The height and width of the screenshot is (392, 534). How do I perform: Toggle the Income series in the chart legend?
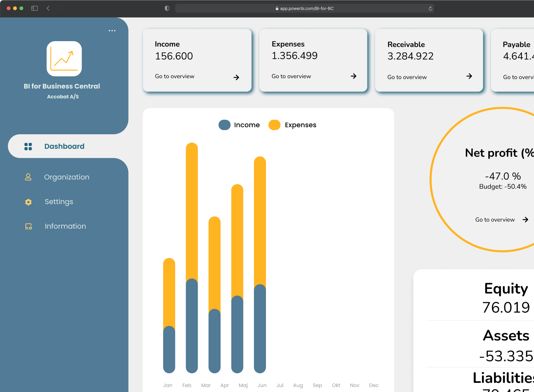pyautogui.click(x=239, y=125)
